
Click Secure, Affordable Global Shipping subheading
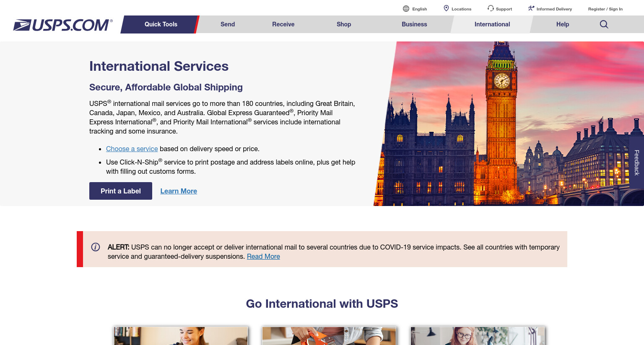[x=166, y=87]
